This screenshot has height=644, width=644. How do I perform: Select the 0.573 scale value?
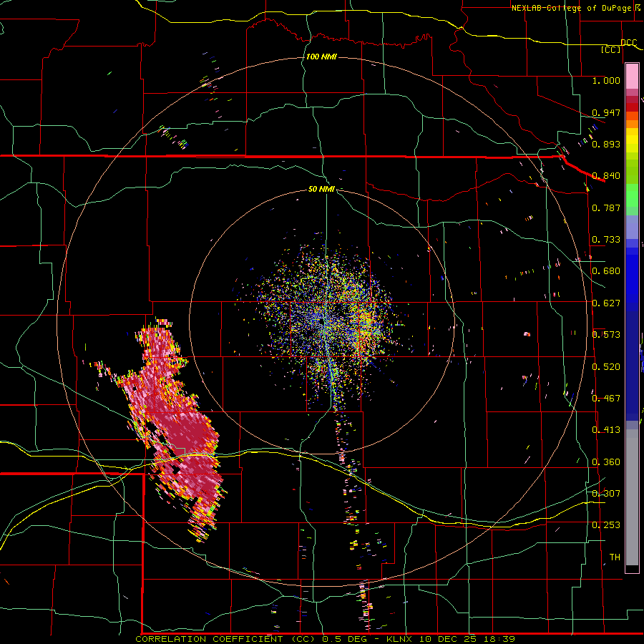pyautogui.click(x=606, y=335)
